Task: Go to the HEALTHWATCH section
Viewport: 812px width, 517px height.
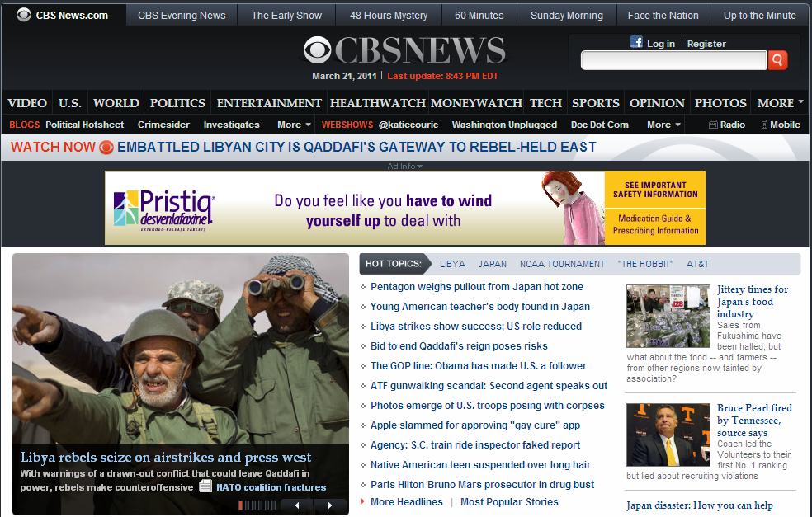Action: [377, 103]
